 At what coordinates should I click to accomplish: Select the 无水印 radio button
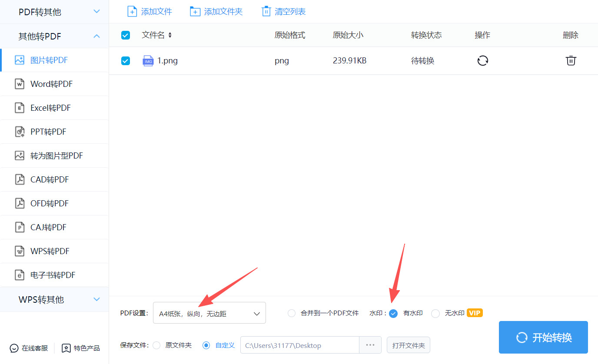[435, 313]
